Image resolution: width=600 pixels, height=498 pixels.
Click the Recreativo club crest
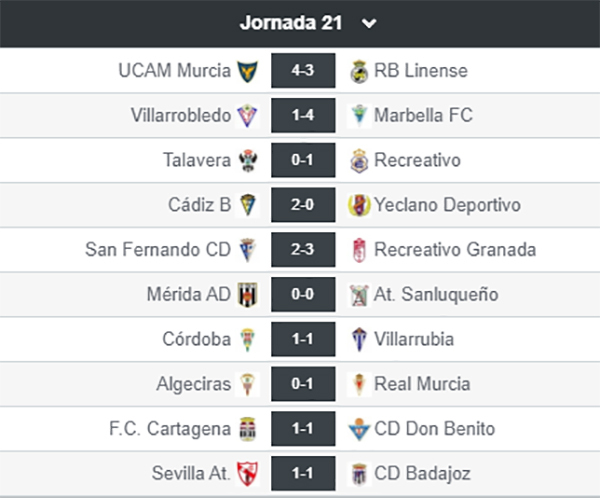tap(359, 161)
